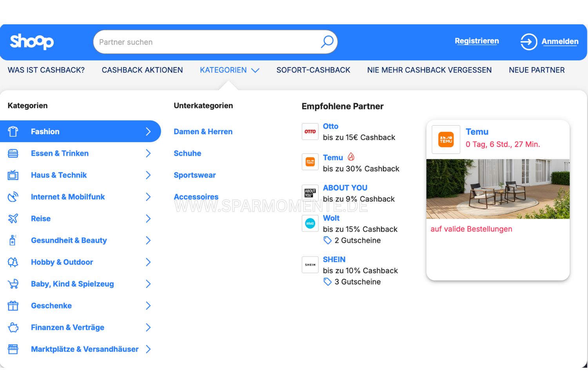Click the Haus & Technik TV icon
Viewport: 588px width, 392px height.
[x=13, y=175]
